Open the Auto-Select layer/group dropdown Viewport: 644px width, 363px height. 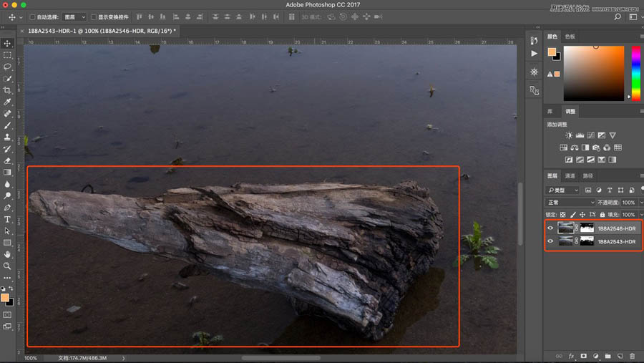pyautogui.click(x=74, y=17)
